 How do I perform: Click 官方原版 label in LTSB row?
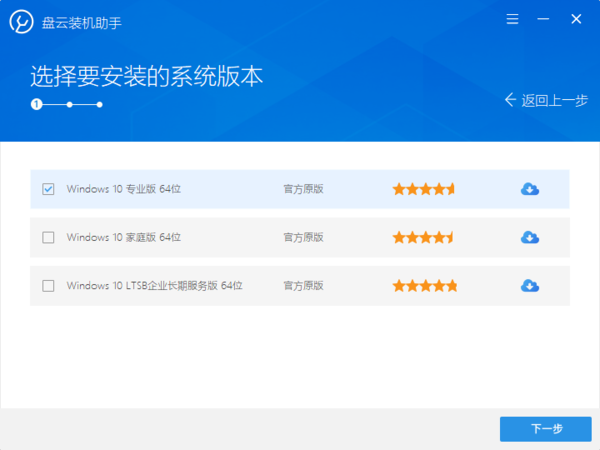click(x=303, y=286)
